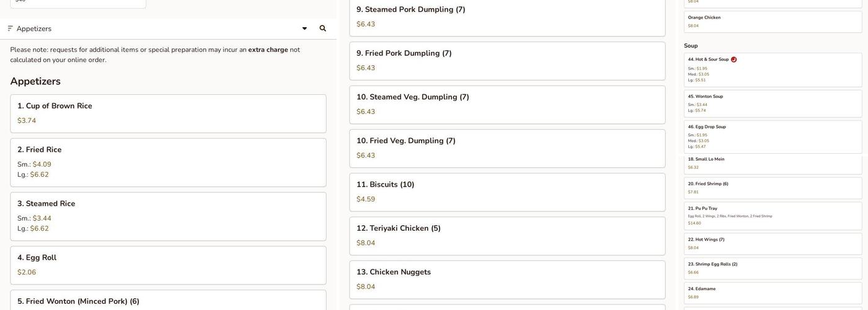Image resolution: width=868 pixels, height=310 pixels.
Task: Choose 3. Steamed Rice menu item
Action: pos(168,216)
